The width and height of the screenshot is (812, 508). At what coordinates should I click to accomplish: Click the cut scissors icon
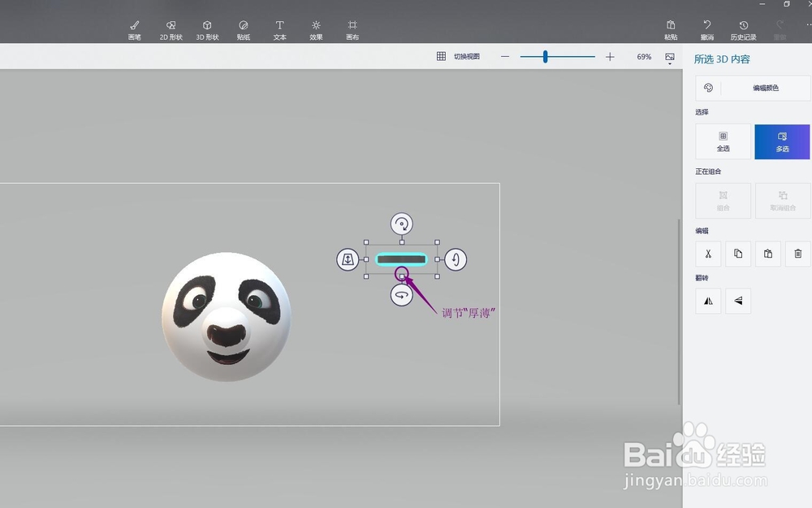[708, 254]
